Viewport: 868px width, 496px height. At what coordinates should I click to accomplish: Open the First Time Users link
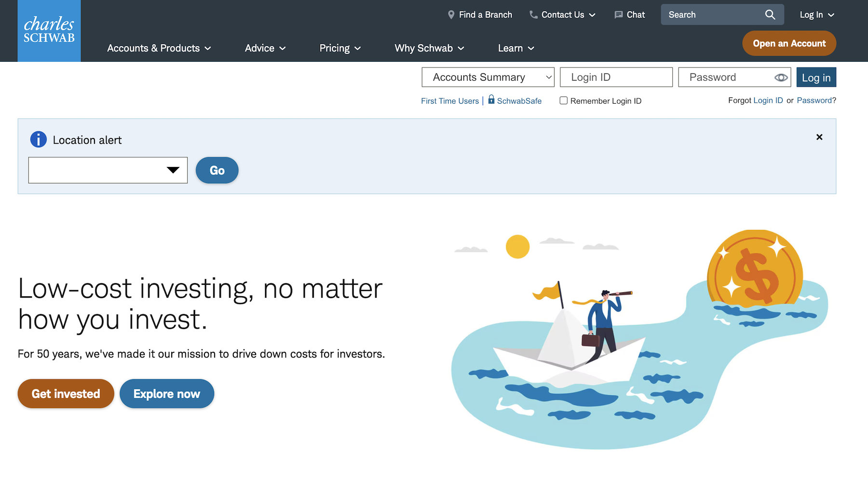point(450,101)
